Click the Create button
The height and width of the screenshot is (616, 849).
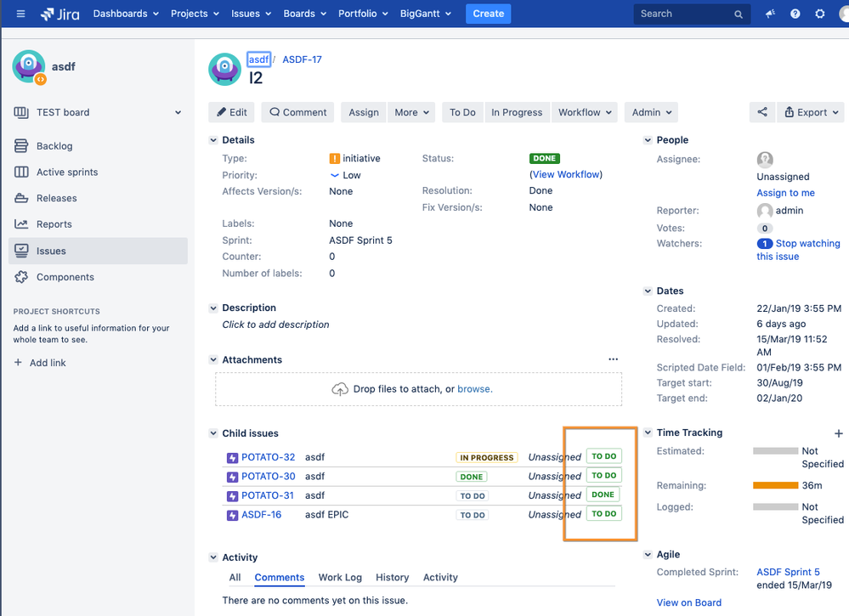click(488, 14)
